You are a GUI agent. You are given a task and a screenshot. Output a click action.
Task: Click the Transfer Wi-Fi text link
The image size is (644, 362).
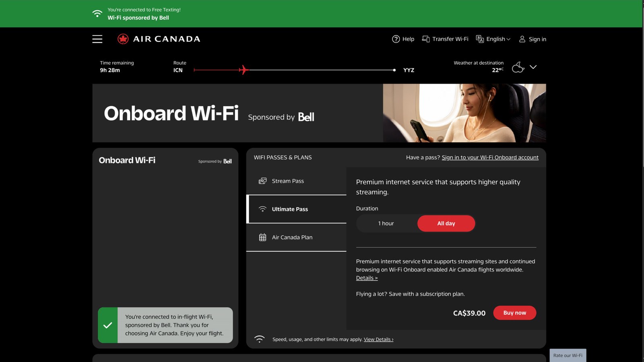click(450, 39)
